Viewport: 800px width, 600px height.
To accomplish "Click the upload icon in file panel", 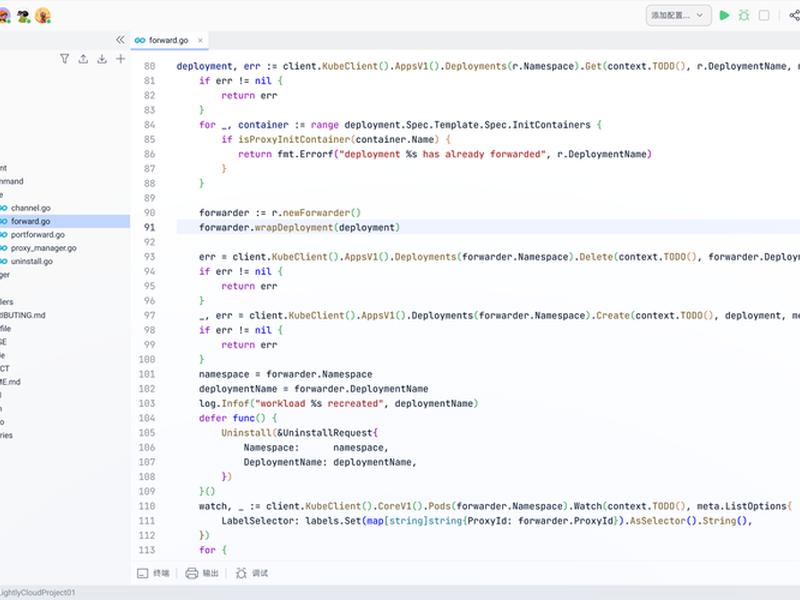I will pos(83,59).
